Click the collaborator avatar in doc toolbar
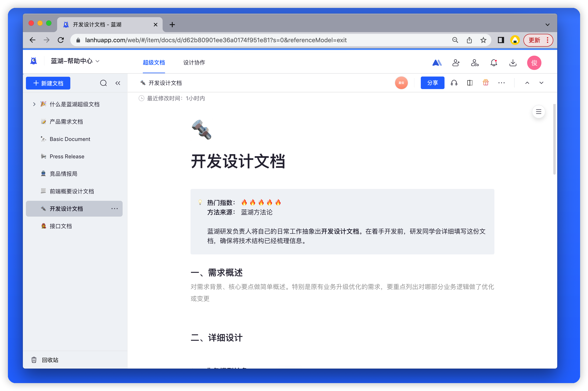 tap(401, 83)
